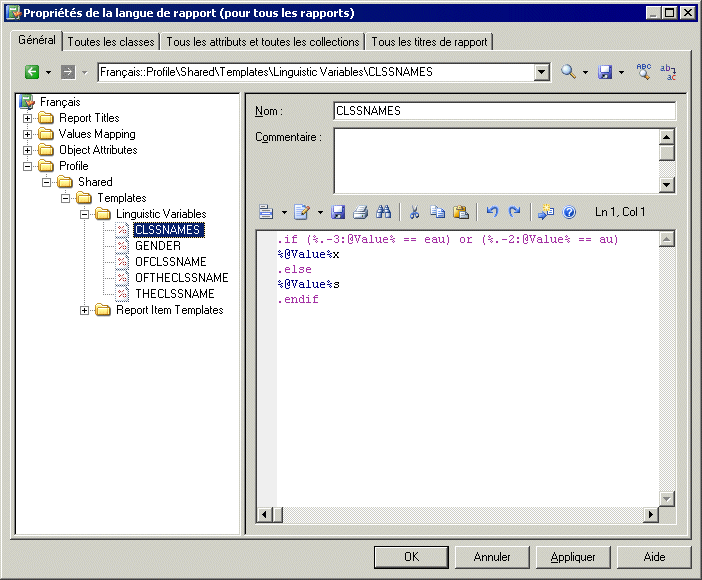Click the Ln 1, Col 1 position indicator

pos(620,212)
